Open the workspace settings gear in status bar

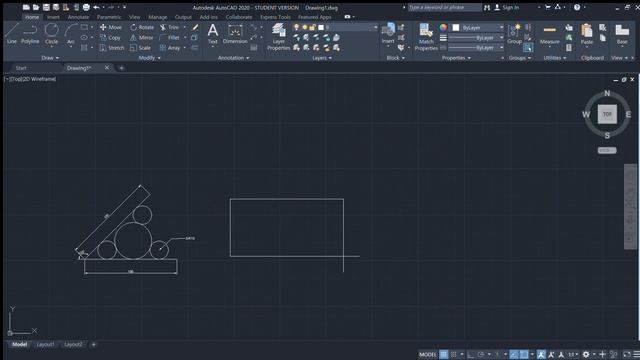pos(586,354)
